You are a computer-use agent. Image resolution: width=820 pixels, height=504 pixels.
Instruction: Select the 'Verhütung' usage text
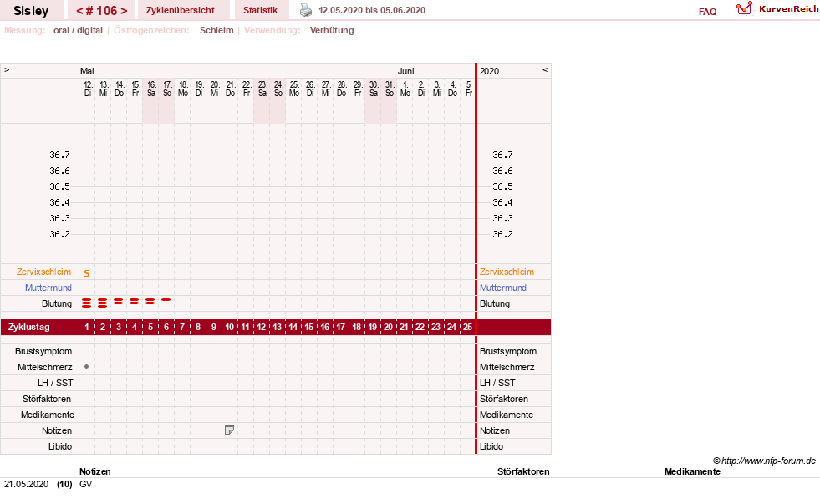pos(332,30)
